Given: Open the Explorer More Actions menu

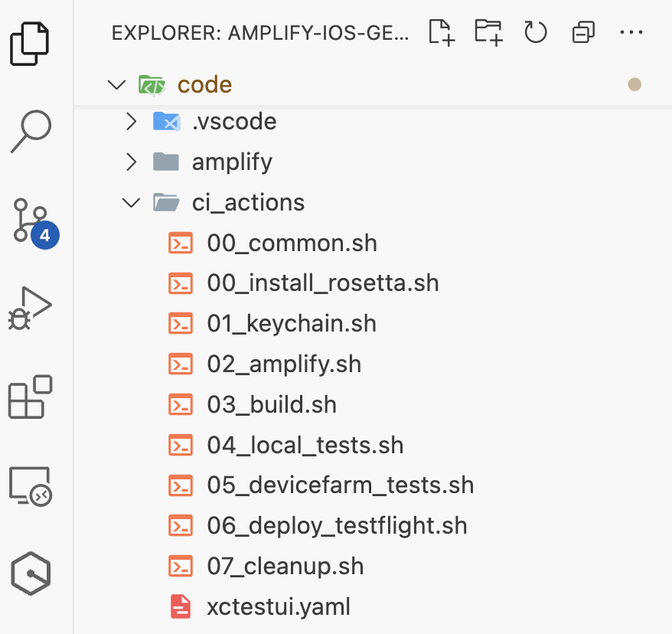Looking at the screenshot, I should pyautogui.click(x=631, y=32).
